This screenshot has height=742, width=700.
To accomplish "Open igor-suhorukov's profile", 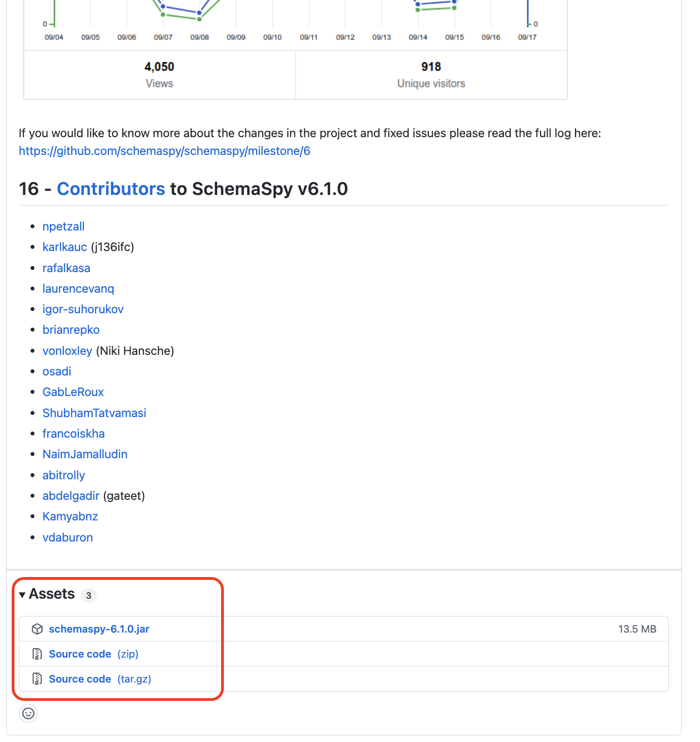I will (x=83, y=309).
